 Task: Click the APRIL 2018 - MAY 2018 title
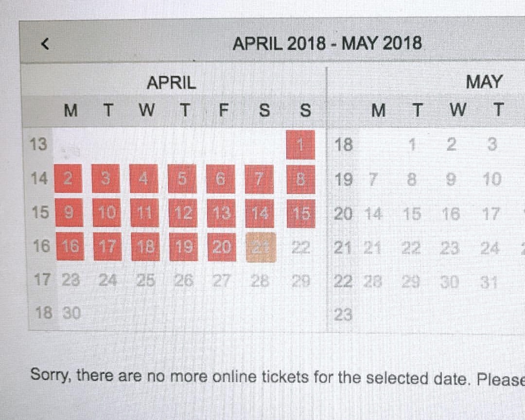(328, 43)
